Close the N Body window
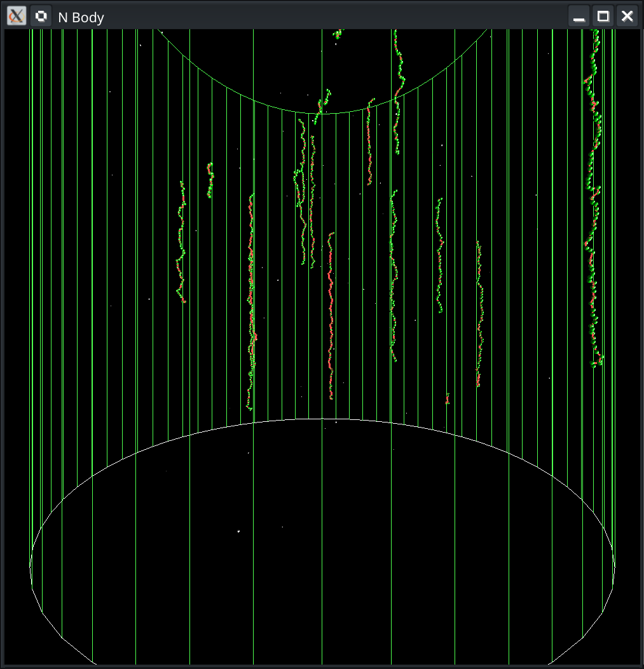 (627, 17)
